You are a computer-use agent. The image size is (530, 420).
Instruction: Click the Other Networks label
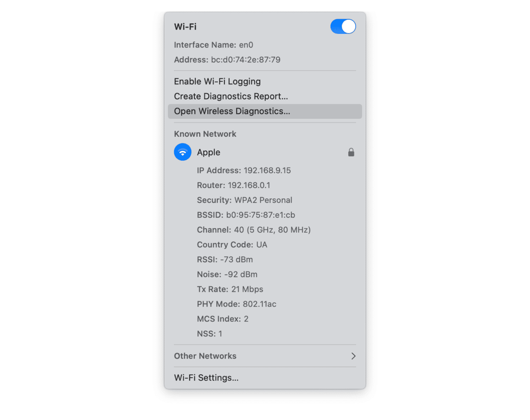205,356
